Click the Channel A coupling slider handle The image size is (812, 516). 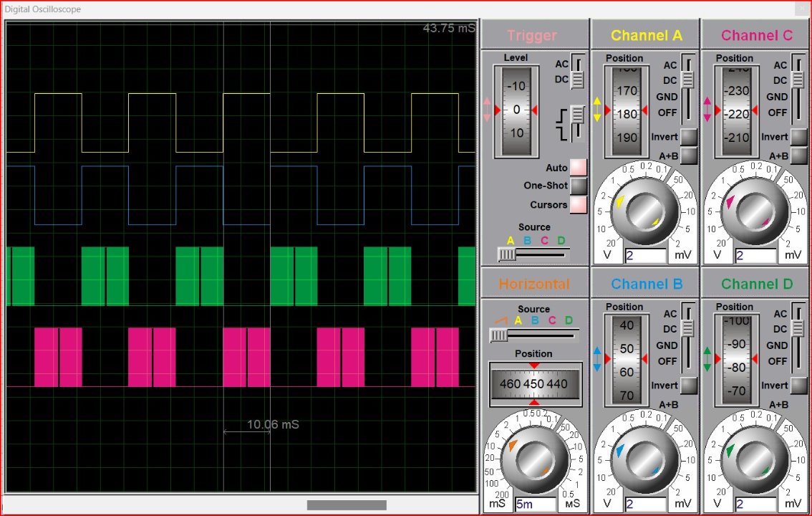[687, 80]
